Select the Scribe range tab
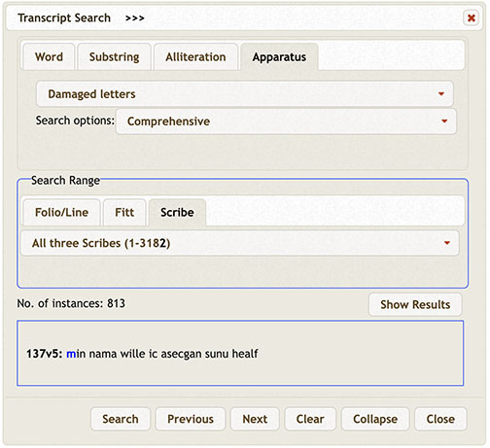 tap(177, 212)
